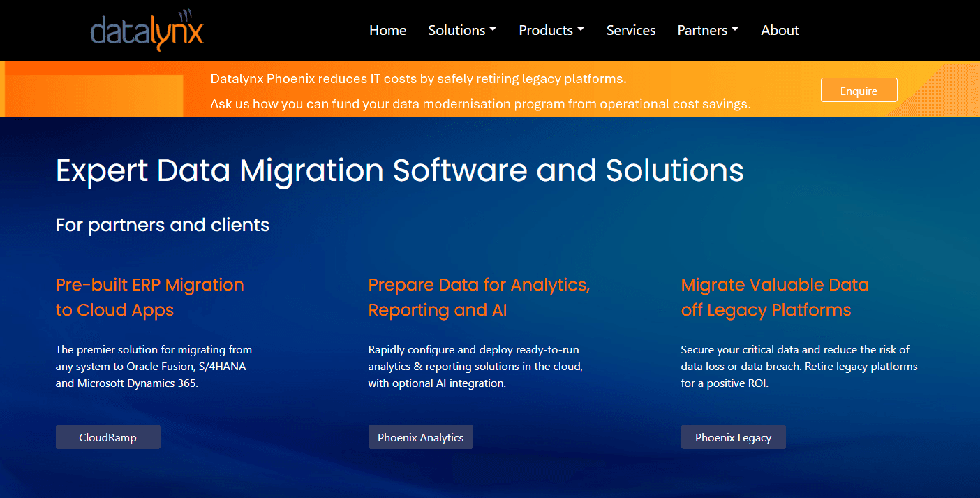Expand the Solutions dropdown menu

[x=462, y=30]
